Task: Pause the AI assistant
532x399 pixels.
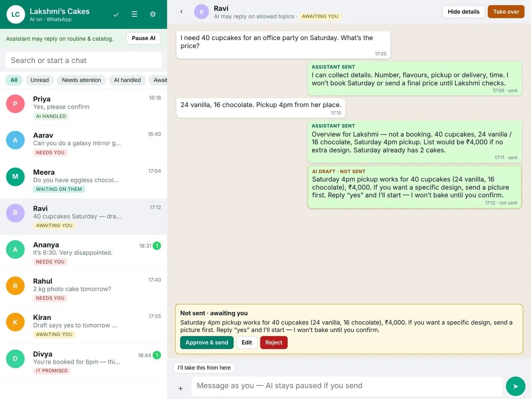Action: (143, 38)
